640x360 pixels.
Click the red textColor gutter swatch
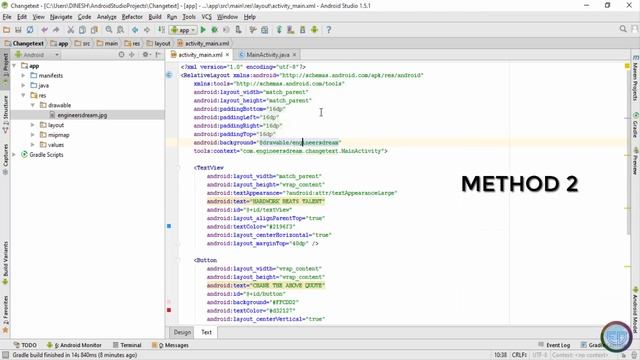(x=169, y=310)
